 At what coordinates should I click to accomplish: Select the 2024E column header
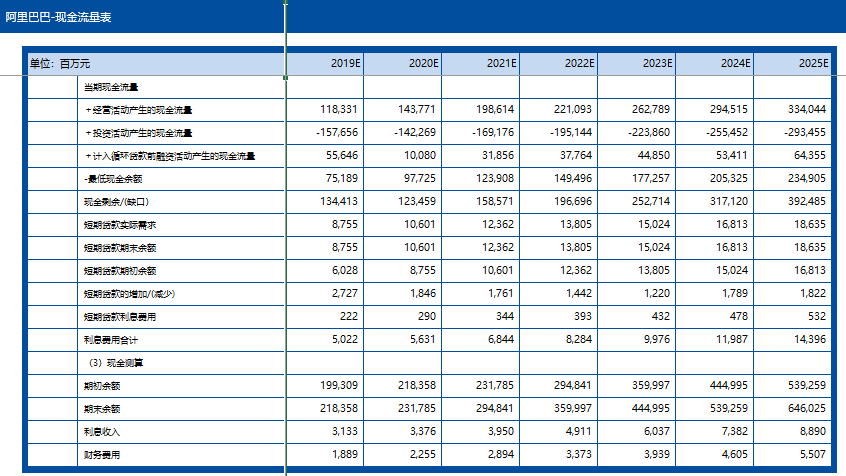(x=714, y=64)
